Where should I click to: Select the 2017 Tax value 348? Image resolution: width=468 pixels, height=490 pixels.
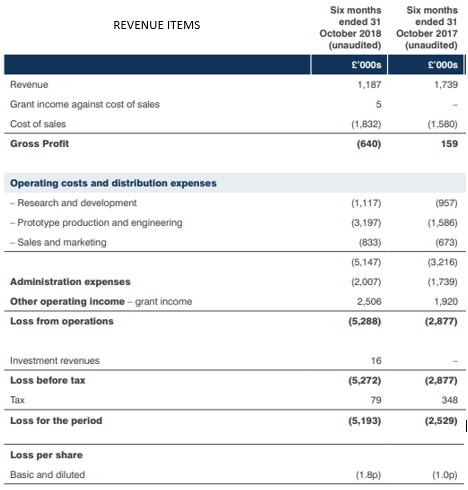point(450,400)
